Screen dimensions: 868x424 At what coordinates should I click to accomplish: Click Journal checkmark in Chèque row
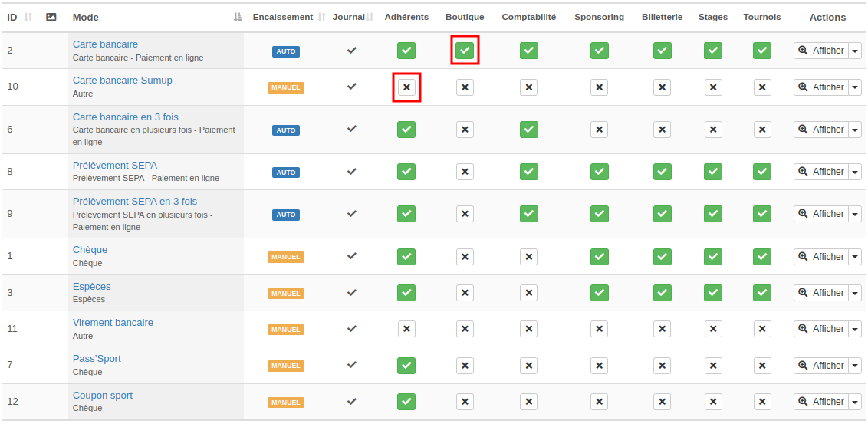tap(351, 256)
